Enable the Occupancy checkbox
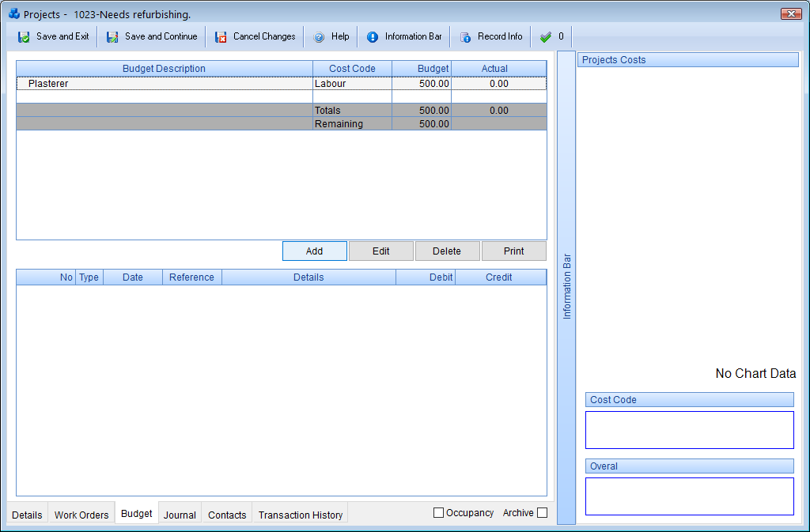Viewport: 810px width, 532px height. click(x=438, y=512)
